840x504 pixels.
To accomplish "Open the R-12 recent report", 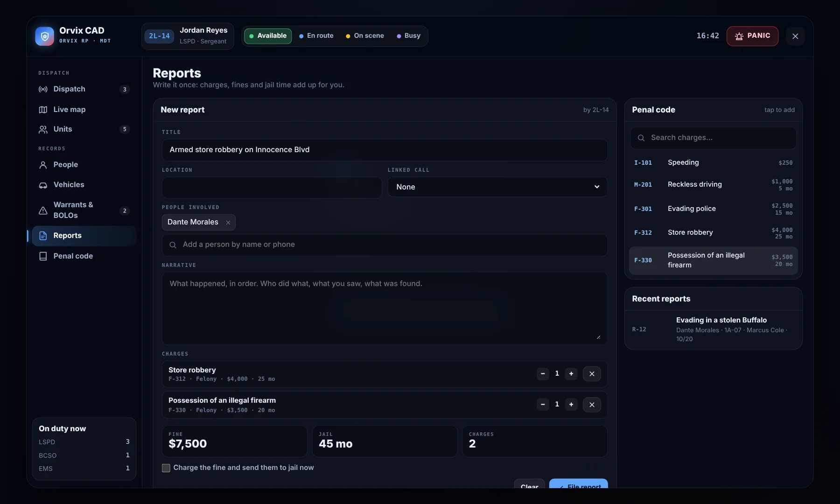I will click(713, 329).
